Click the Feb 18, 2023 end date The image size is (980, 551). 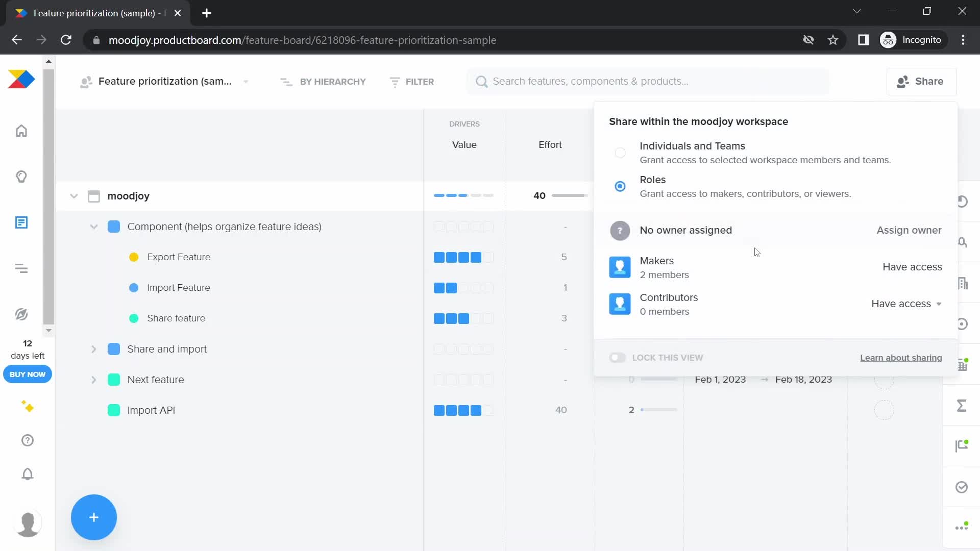pyautogui.click(x=803, y=380)
